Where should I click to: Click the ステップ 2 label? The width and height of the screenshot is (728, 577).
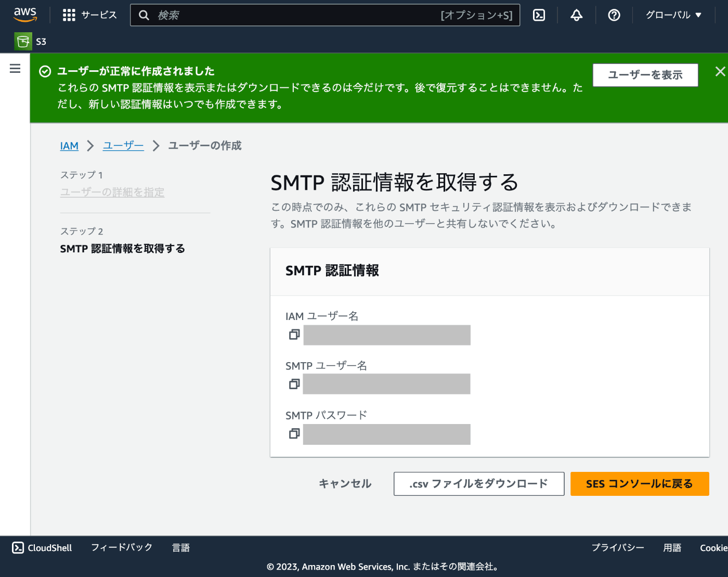pyautogui.click(x=82, y=231)
